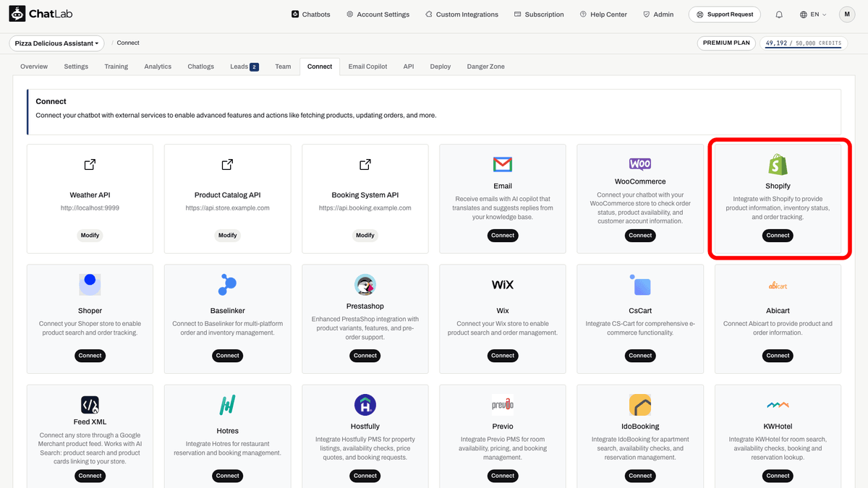868x488 pixels.
Task: Switch to the Training tab
Action: tap(116, 67)
